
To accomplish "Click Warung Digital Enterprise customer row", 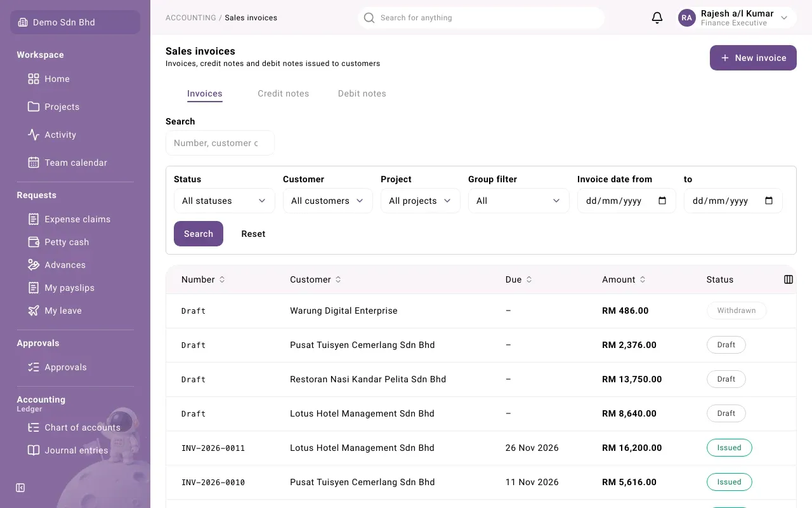I will (481, 311).
